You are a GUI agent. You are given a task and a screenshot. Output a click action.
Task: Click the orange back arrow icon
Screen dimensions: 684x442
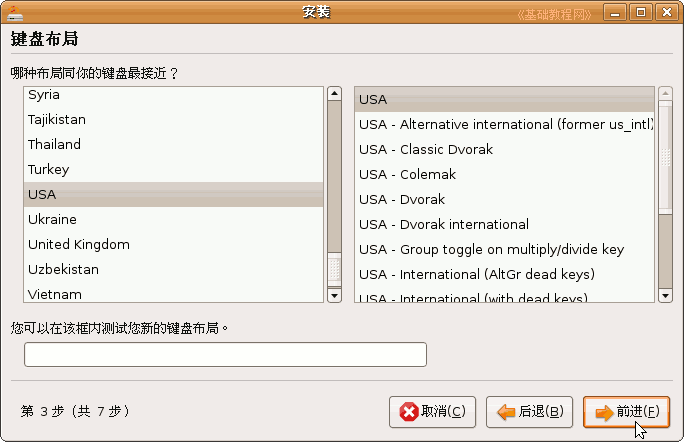(x=506, y=411)
